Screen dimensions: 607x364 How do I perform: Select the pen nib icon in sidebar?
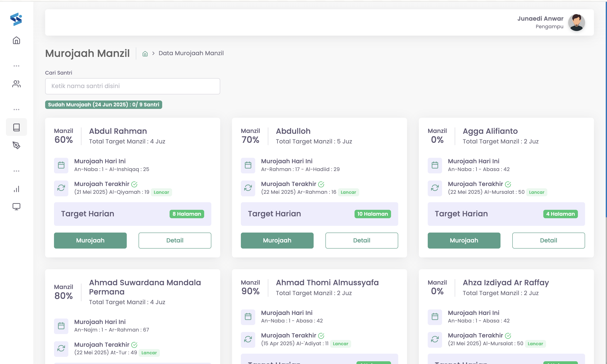click(x=16, y=145)
